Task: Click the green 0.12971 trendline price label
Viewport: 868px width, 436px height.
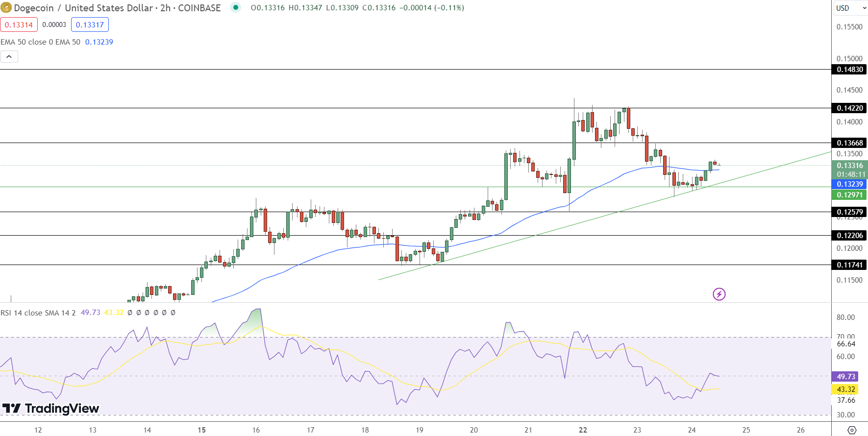Action: click(849, 195)
